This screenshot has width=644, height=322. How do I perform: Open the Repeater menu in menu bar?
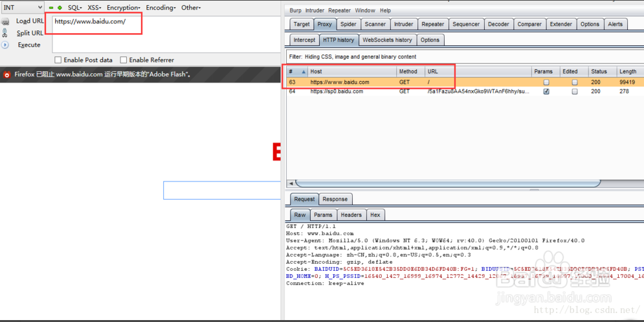(340, 10)
